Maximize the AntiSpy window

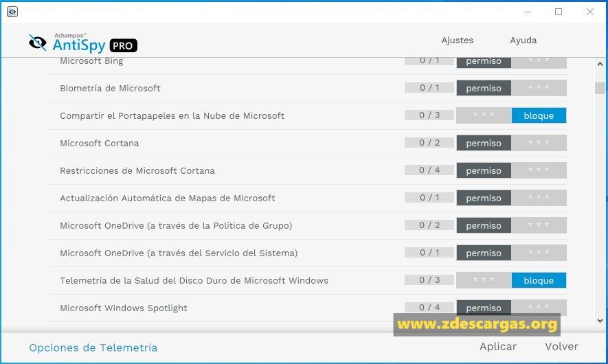click(x=559, y=12)
